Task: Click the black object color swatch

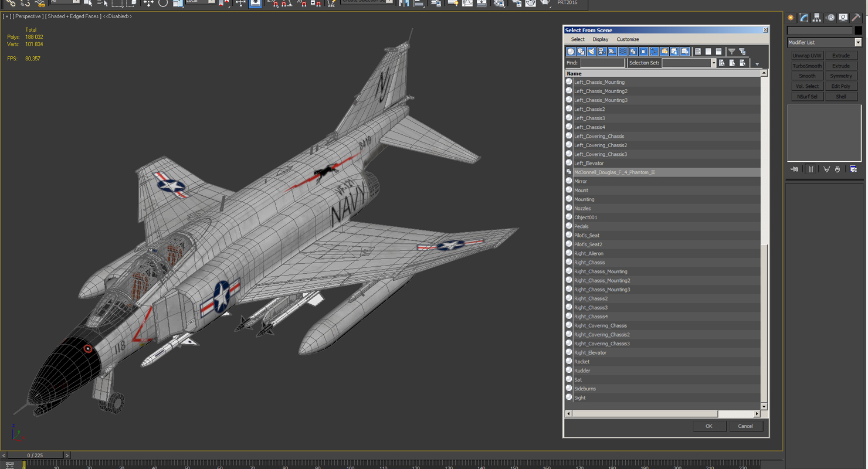Action: pos(858,30)
